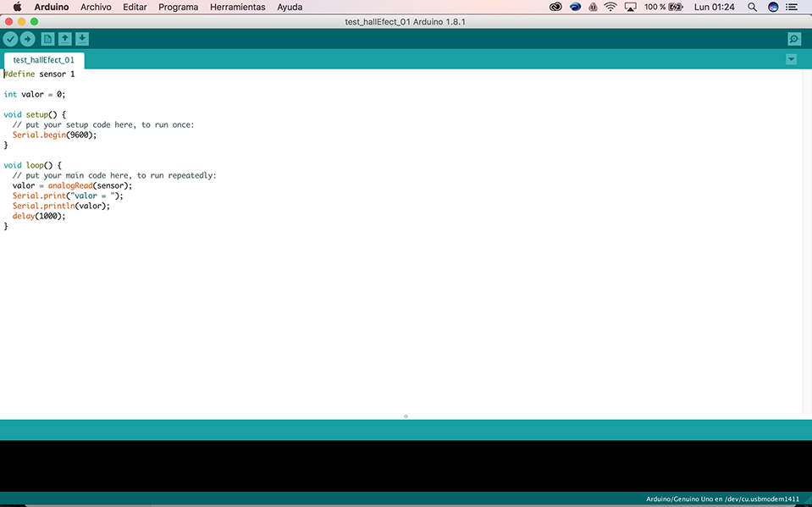812x507 pixels.
Task: Click the black console output area
Action: point(406,466)
